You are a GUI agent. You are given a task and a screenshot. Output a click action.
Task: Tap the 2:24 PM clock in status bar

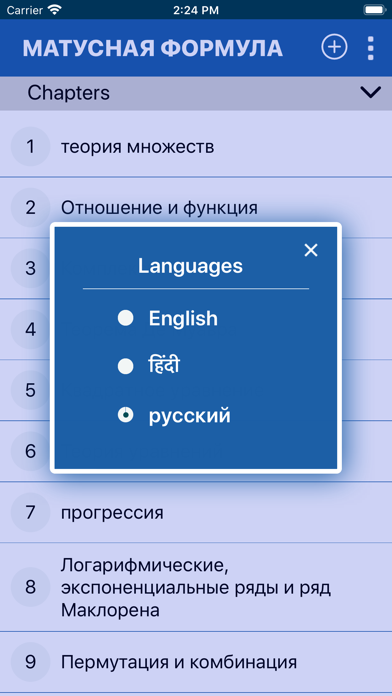(196, 10)
